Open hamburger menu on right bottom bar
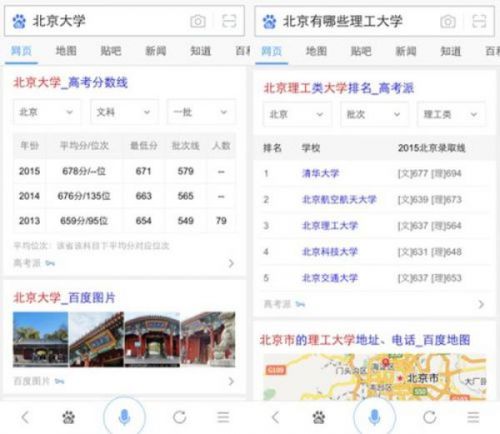This screenshot has height=434, width=500. (473, 417)
